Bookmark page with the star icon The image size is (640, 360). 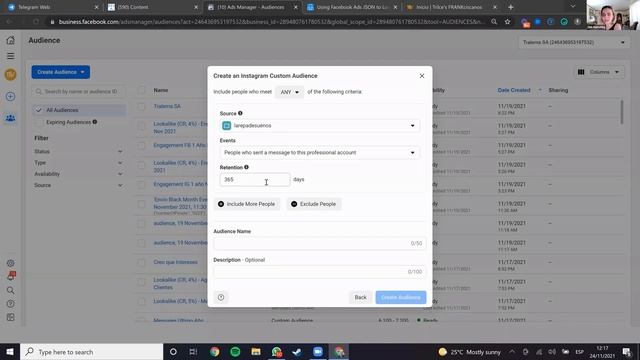[x=507, y=22]
